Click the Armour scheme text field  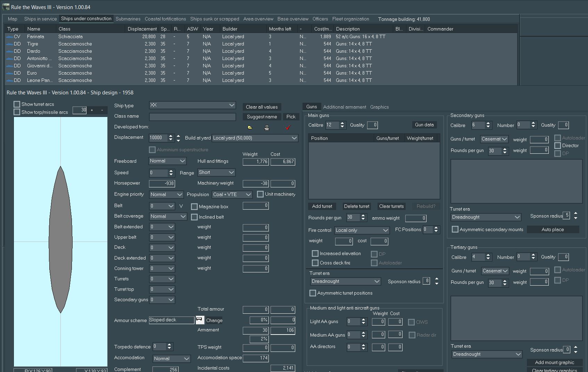172,320
